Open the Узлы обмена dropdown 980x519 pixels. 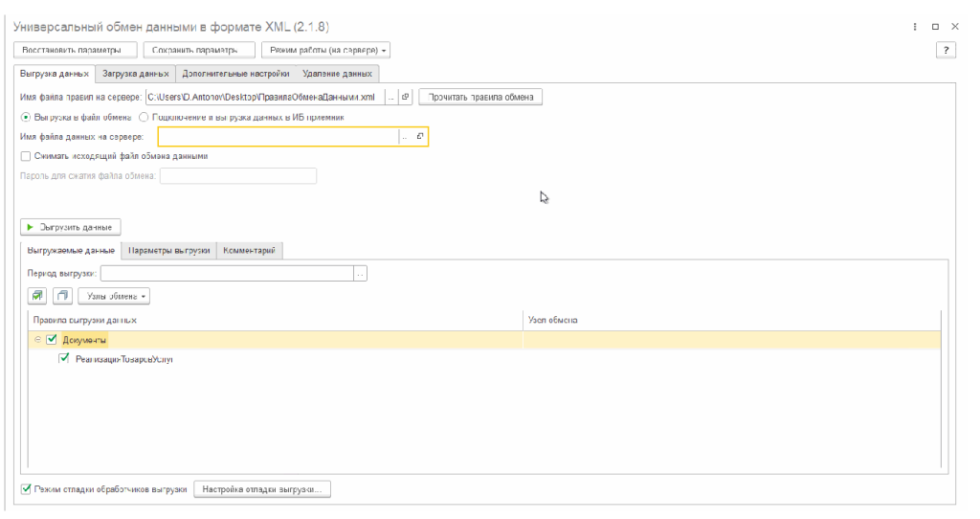point(113,296)
